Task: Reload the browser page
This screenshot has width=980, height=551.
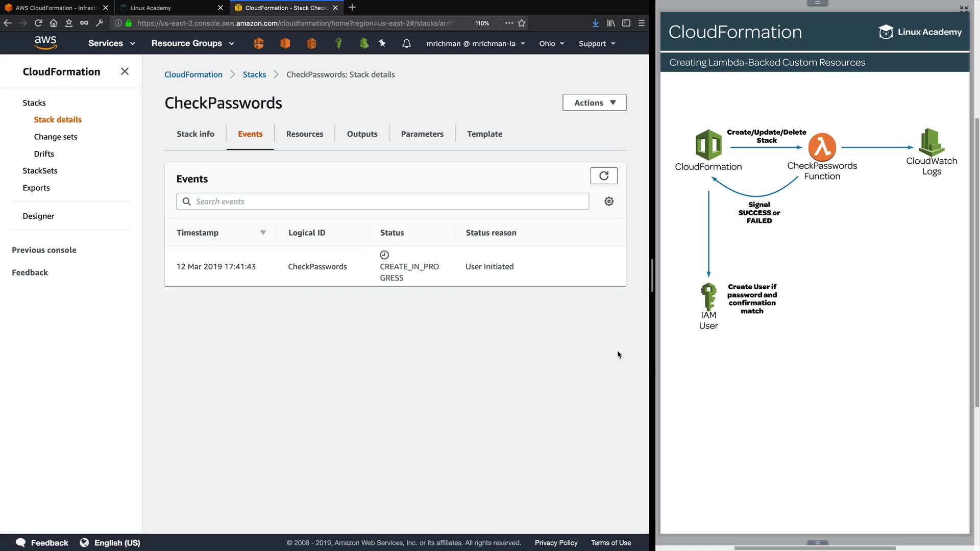Action: (x=38, y=23)
